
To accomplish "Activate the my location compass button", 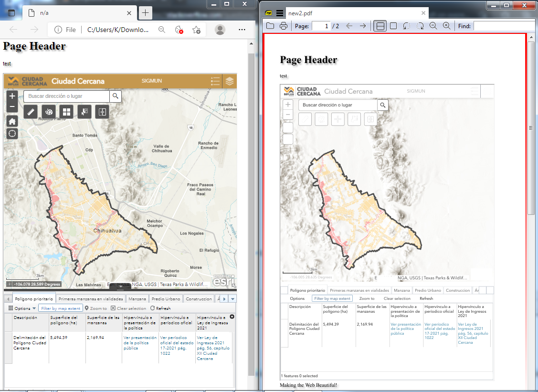I will (12, 134).
